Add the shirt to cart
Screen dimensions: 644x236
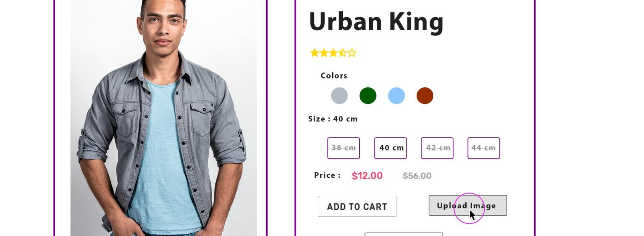[357, 206]
